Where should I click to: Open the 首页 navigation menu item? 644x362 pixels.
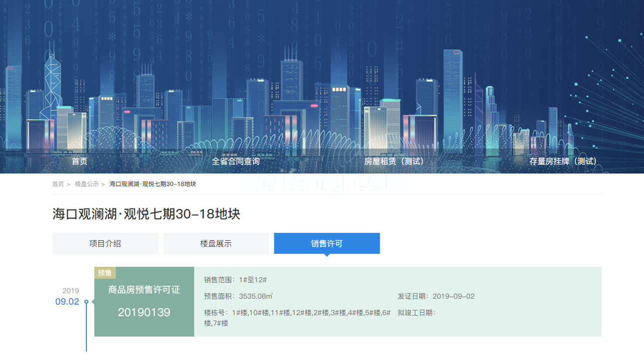point(79,162)
